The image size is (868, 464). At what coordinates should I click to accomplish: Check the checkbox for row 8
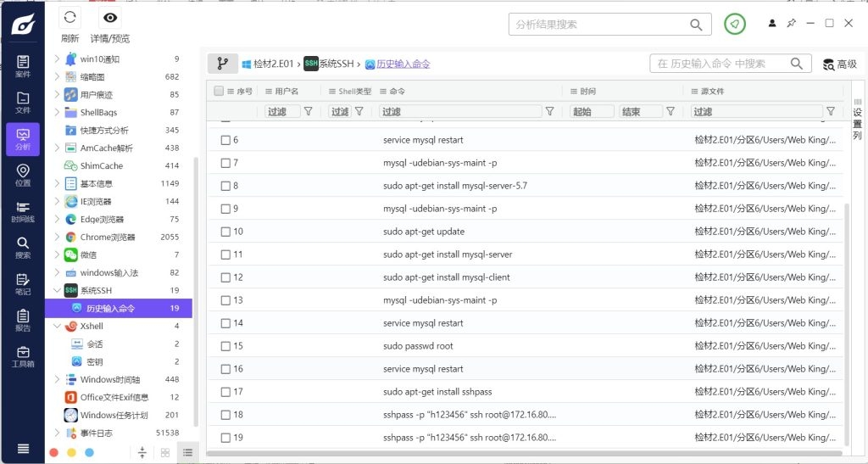[225, 186]
